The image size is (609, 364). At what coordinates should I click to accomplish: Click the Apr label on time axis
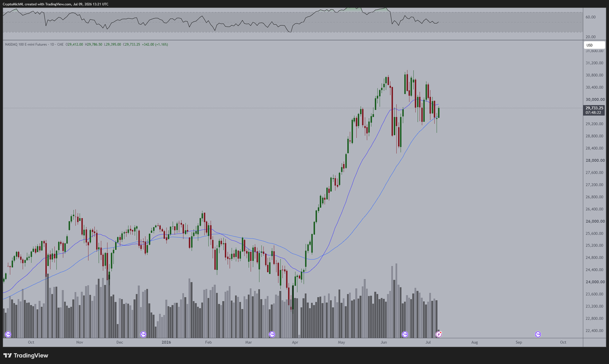pos(295,342)
